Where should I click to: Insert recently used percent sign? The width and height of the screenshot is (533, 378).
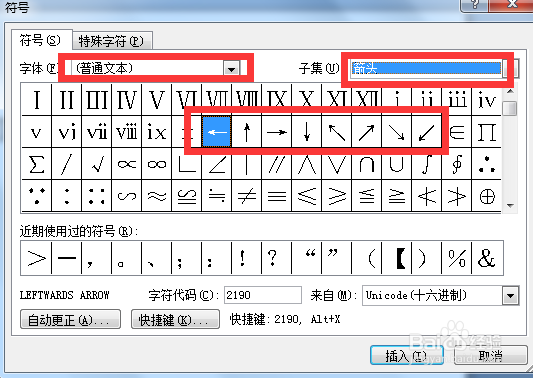pyautogui.click(x=457, y=258)
